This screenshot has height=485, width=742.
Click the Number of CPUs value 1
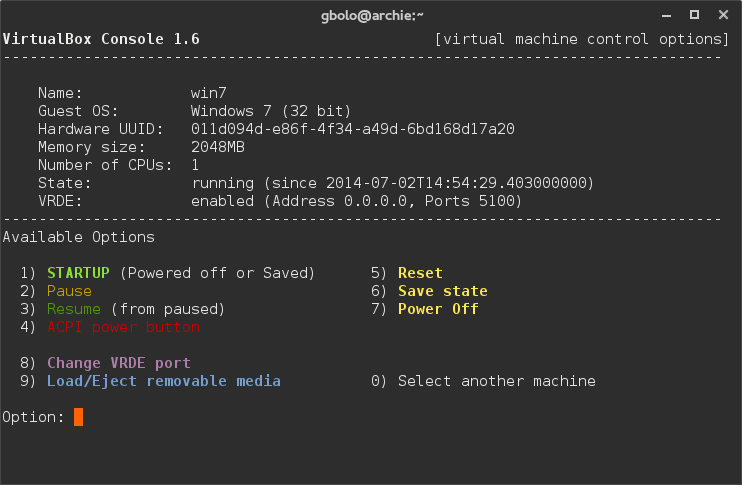pyautogui.click(x=195, y=165)
